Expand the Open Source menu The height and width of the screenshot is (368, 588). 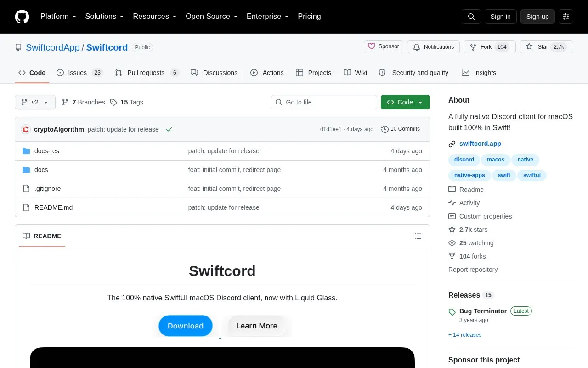[x=212, y=17]
